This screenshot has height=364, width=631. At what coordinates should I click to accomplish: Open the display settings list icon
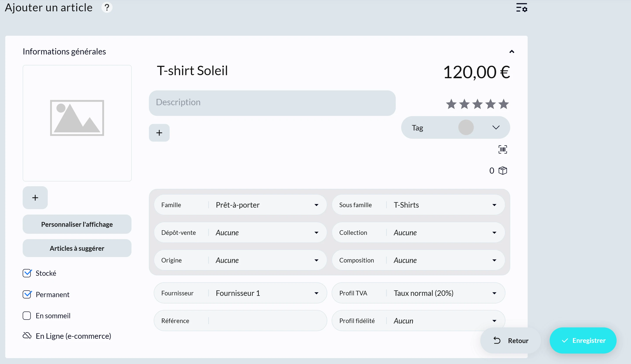pos(522,7)
